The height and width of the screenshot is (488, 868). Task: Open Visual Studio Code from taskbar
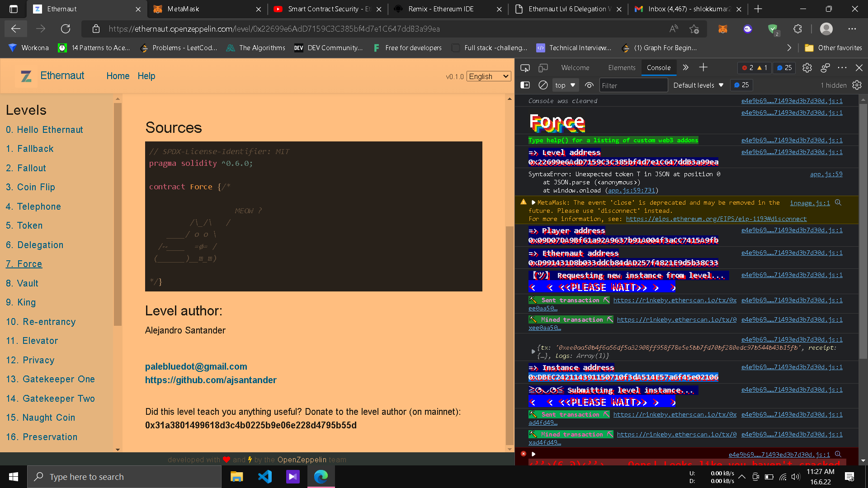(265, 477)
